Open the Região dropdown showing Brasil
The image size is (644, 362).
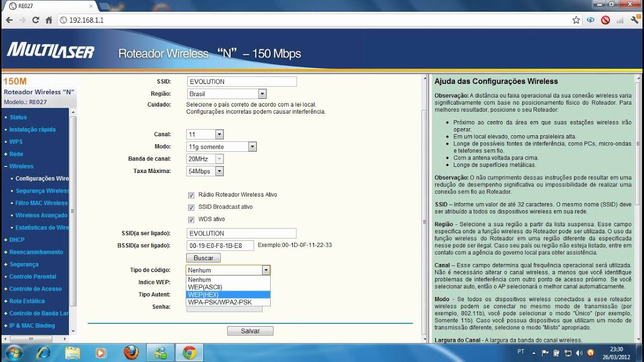coord(226,94)
